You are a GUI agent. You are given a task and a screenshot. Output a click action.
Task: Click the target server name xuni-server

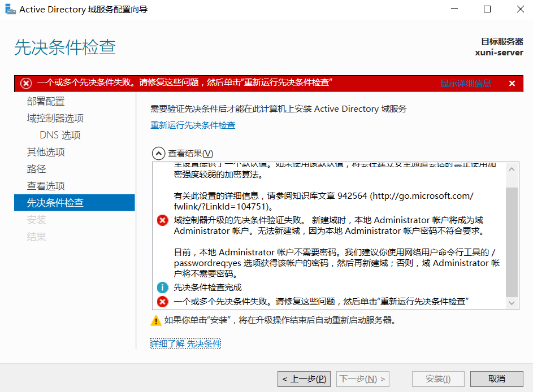(x=499, y=53)
